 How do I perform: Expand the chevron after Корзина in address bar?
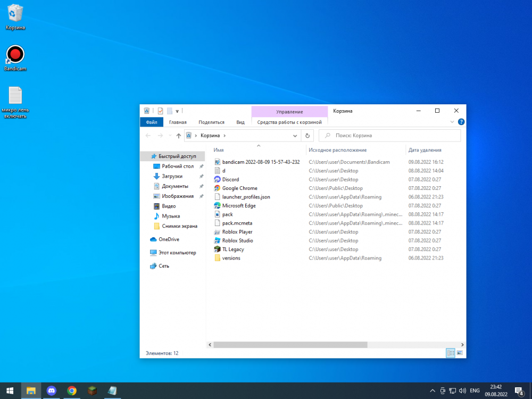225,136
